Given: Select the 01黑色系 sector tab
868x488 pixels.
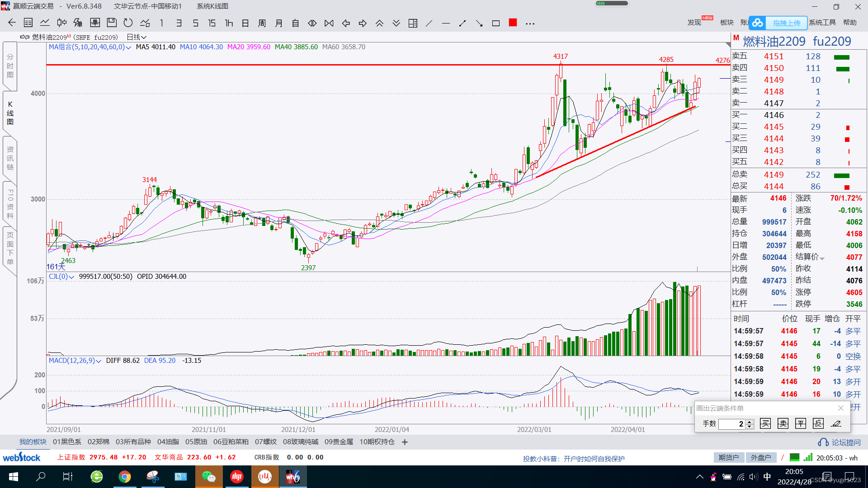Looking at the screenshot, I should (67, 442).
